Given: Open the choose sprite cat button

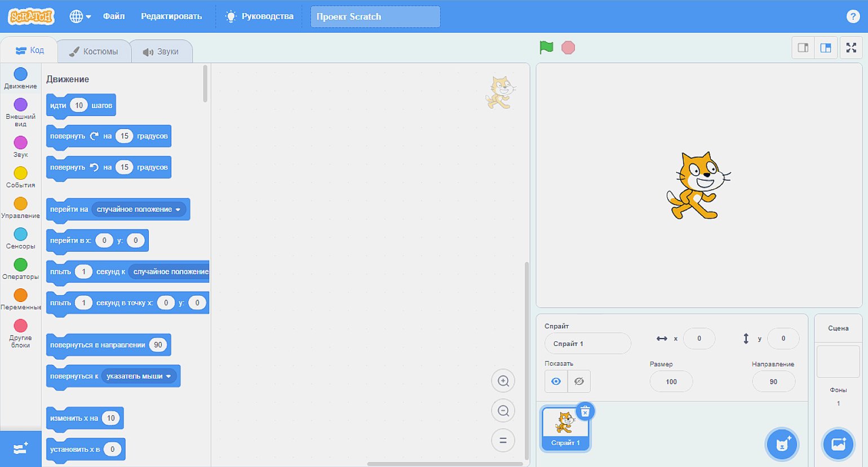Looking at the screenshot, I should click(782, 444).
